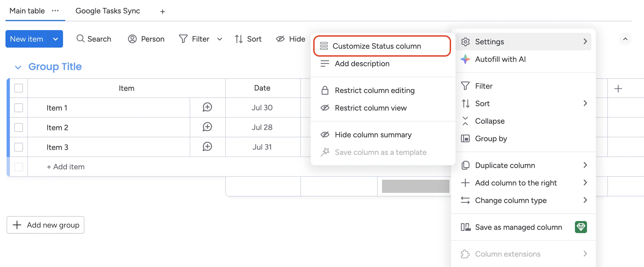Expand Duplicate column chevron

tap(585, 165)
